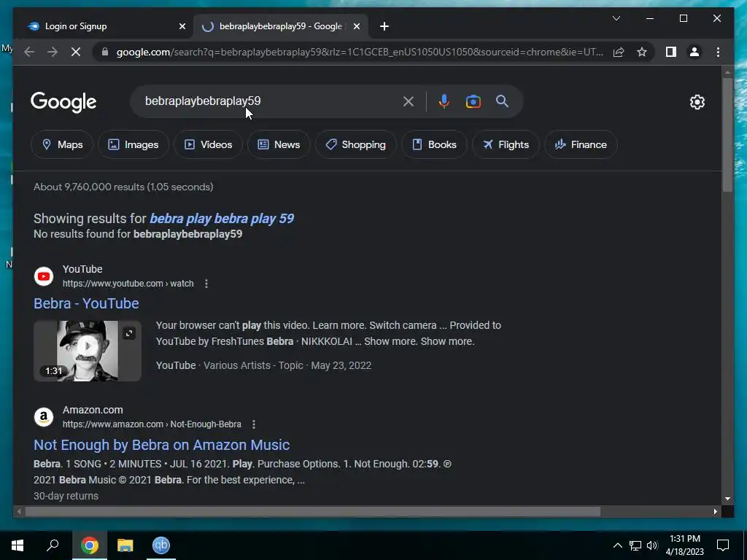The width and height of the screenshot is (747, 560).
Task: Click the scroll down arrow
Action: [x=727, y=499]
